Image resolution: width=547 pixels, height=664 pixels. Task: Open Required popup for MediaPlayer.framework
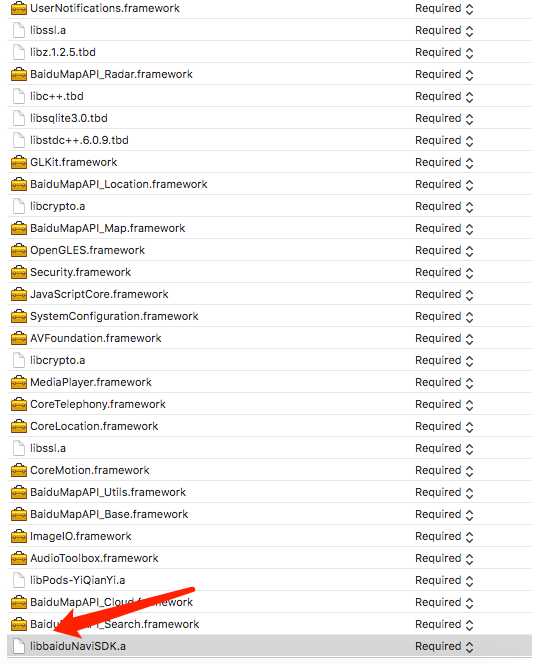444,383
